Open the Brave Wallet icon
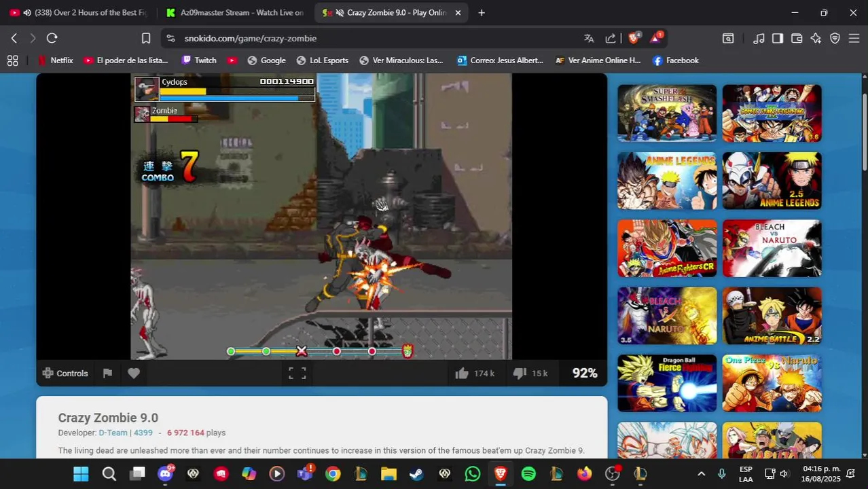The image size is (868, 489). coord(797,39)
